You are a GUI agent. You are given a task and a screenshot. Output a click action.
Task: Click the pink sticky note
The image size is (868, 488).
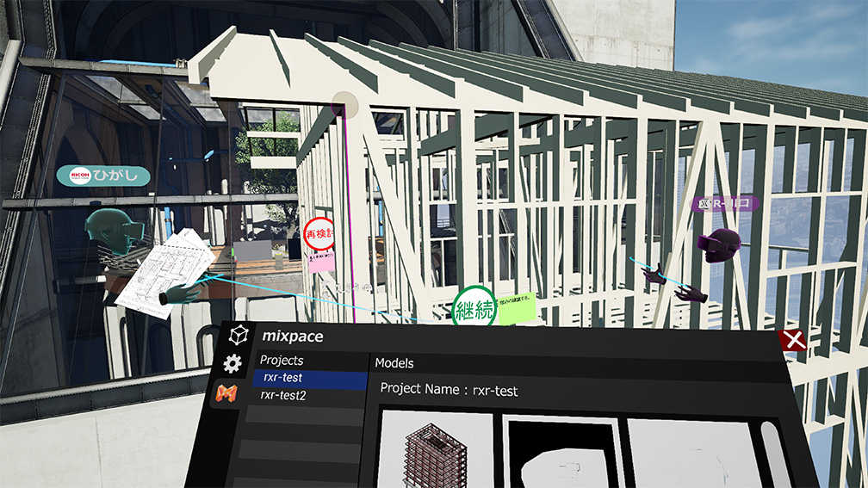322,263
